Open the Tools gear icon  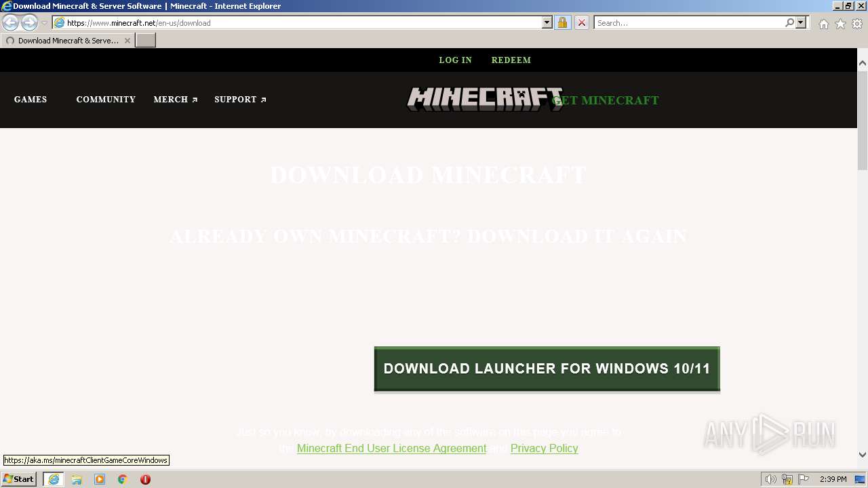857,24
